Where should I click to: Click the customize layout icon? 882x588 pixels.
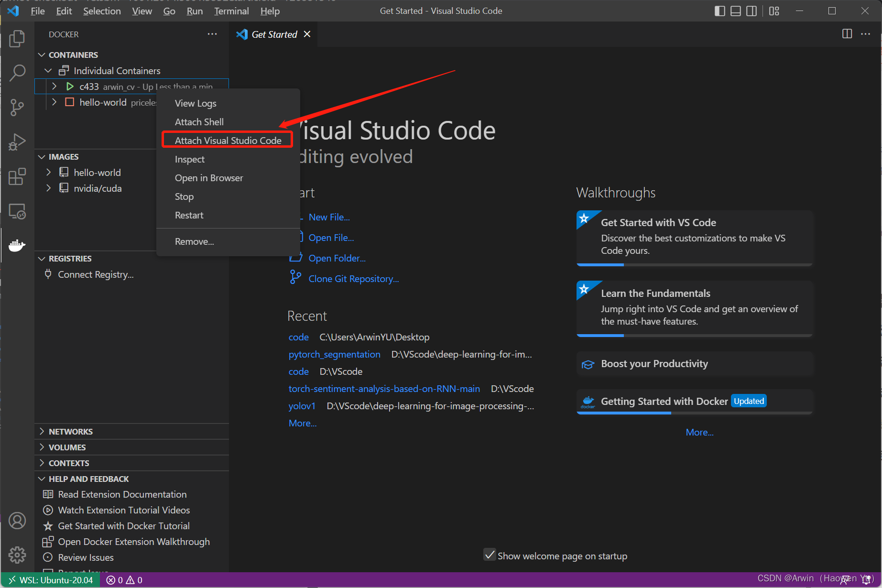(x=774, y=11)
